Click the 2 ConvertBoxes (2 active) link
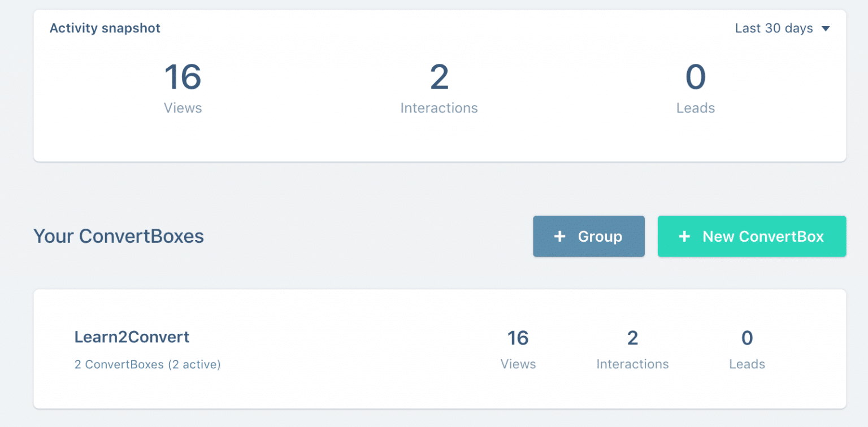Screen dimensions: 868x427 pyautogui.click(x=147, y=364)
